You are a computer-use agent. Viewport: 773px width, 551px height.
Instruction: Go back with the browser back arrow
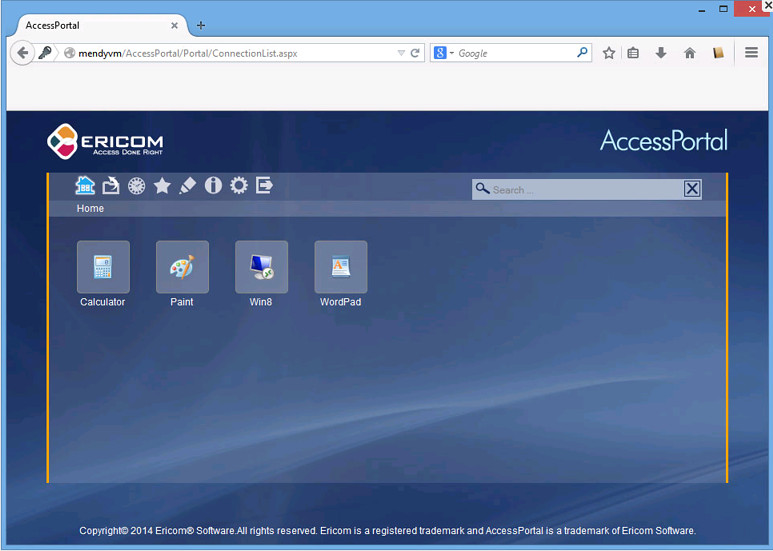(x=22, y=53)
